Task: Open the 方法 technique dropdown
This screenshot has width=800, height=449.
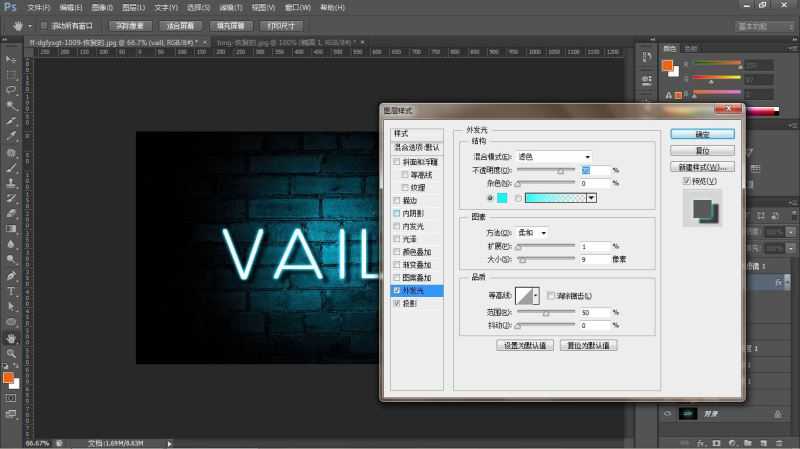Action: click(529, 232)
